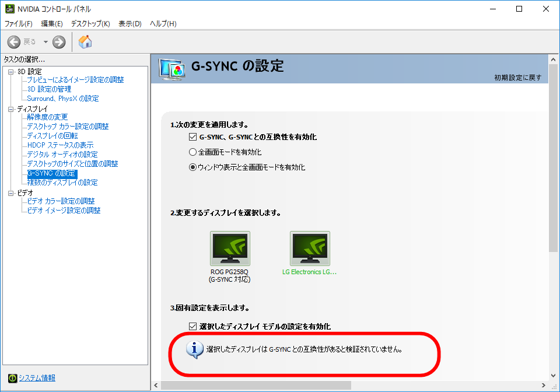560x392 pixels.
Task: Click the horizontal scrollbar left arrow
Action: tap(156, 385)
